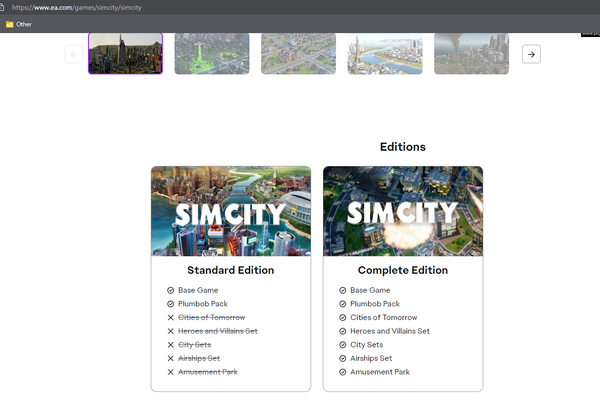Click strikethrough Amusement Park text
The height and width of the screenshot is (409, 600).
(x=208, y=372)
